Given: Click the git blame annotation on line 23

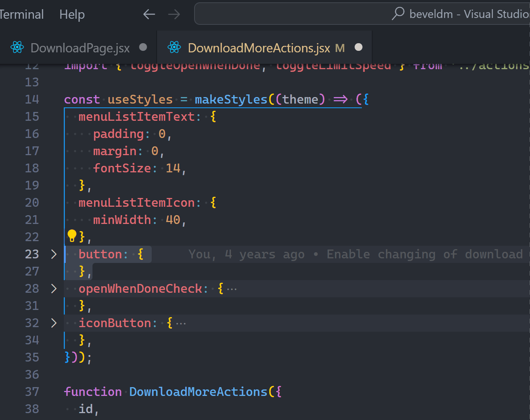Looking at the screenshot, I should [x=355, y=255].
